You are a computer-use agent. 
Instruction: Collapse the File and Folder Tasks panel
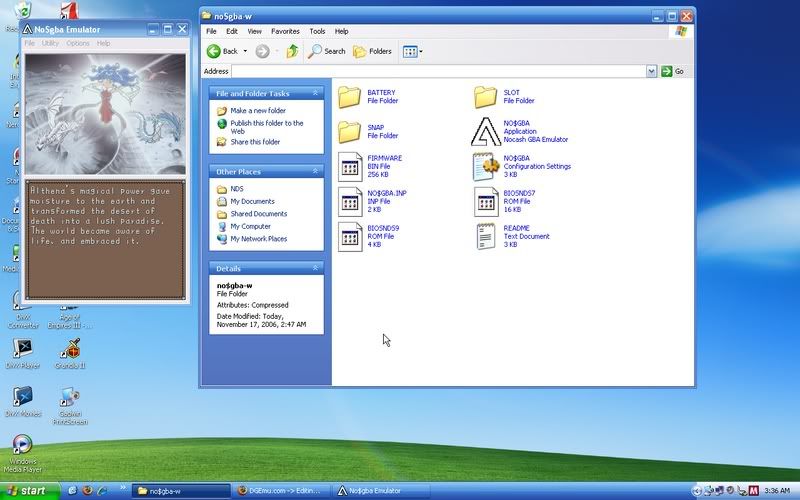(x=315, y=94)
